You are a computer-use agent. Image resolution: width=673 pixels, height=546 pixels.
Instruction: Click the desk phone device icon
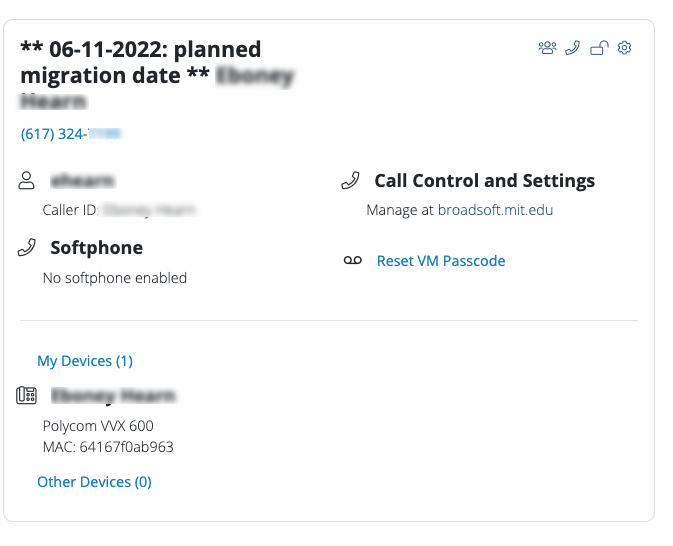pyautogui.click(x=26, y=395)
